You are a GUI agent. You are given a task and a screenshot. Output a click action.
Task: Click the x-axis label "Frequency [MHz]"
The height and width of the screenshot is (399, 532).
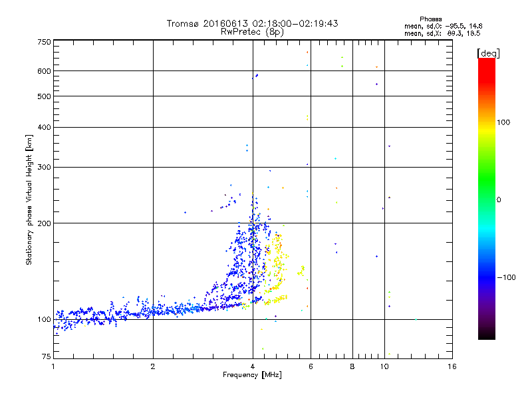[x=252, y=375]
